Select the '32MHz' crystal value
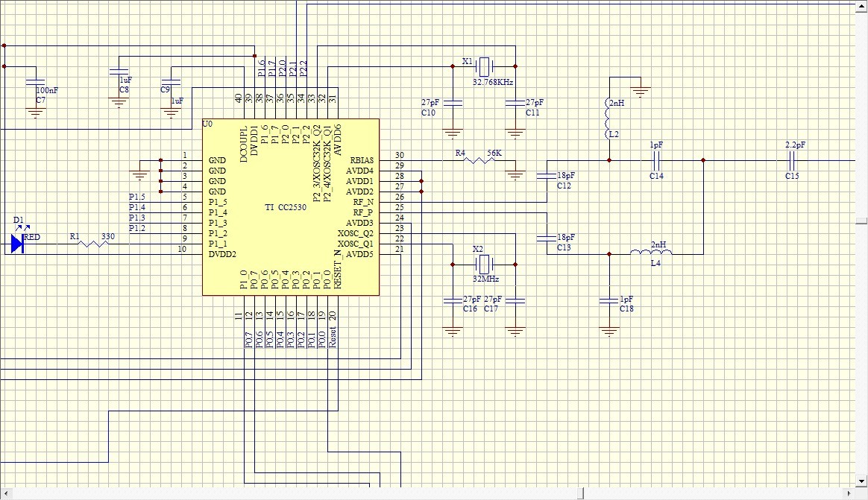Viewport: 868px width, 500px height. (x=486, y=279)
